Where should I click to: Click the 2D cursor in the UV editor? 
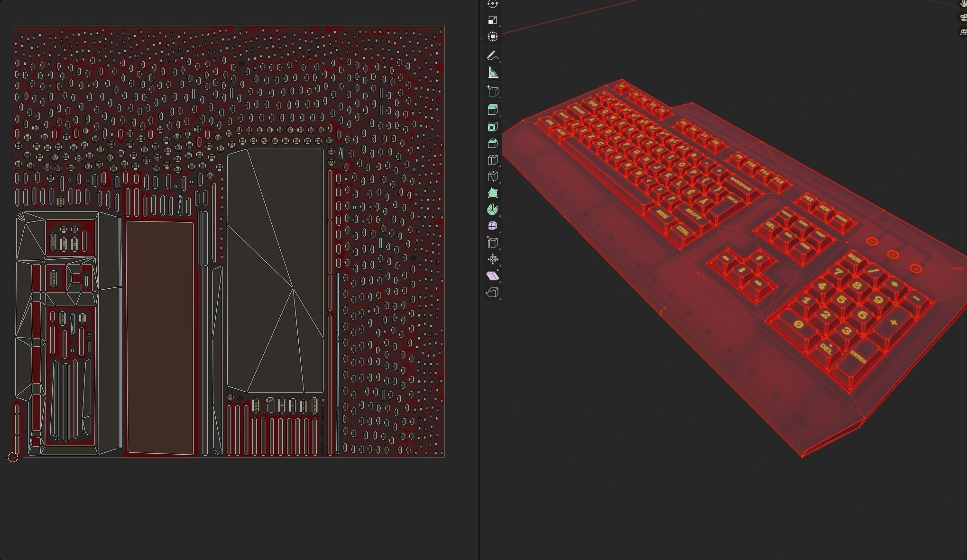pyautogui.click(x=13, y=457)
